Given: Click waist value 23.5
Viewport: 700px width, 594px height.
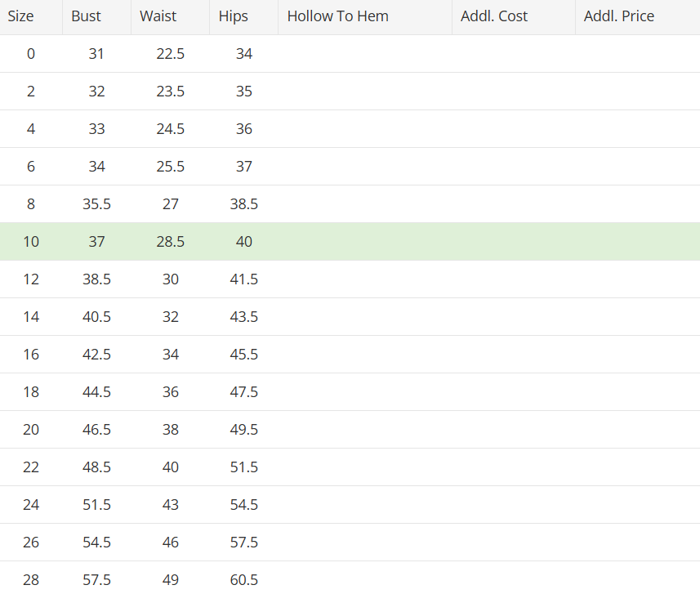Looking at the screenshot, I should (x=170, y=92).
